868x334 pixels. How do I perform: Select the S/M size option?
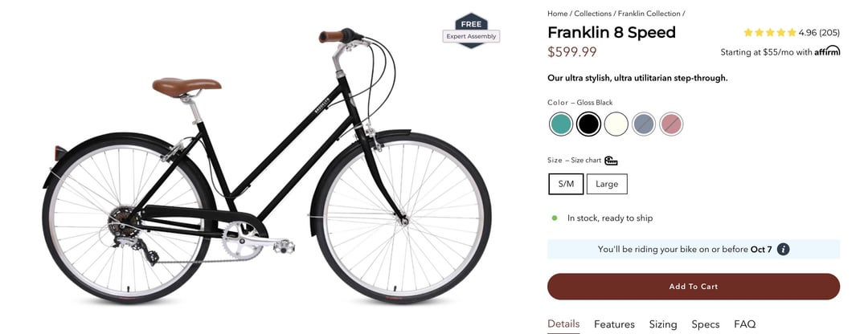point(566,184)
